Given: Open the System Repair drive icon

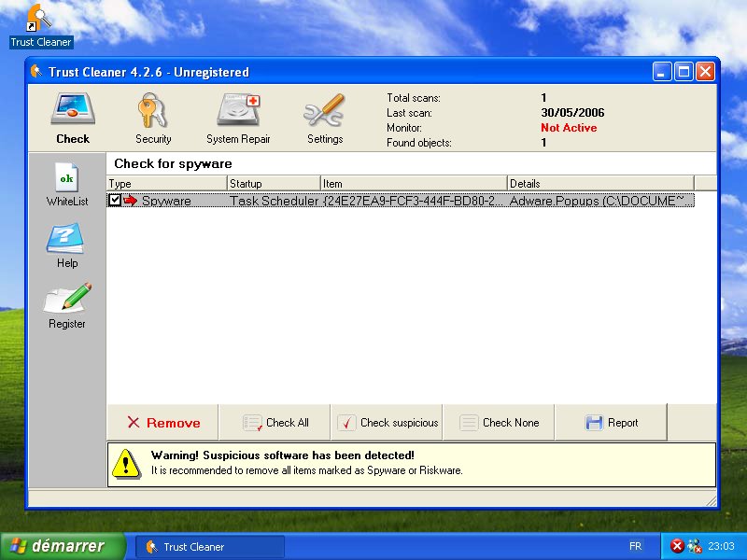Looking at the screenshot, I should (x=238, y=109).
